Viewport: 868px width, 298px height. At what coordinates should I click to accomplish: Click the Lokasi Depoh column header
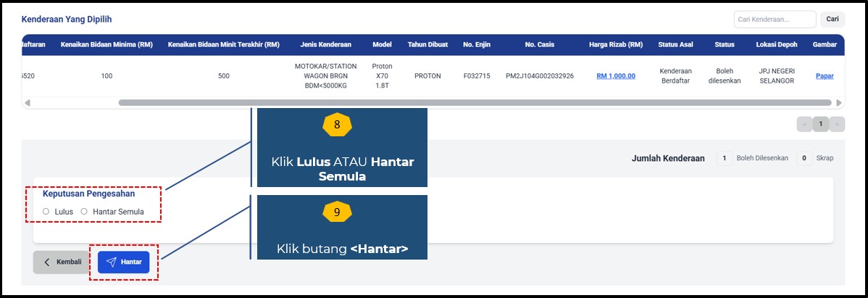[777, 44]
